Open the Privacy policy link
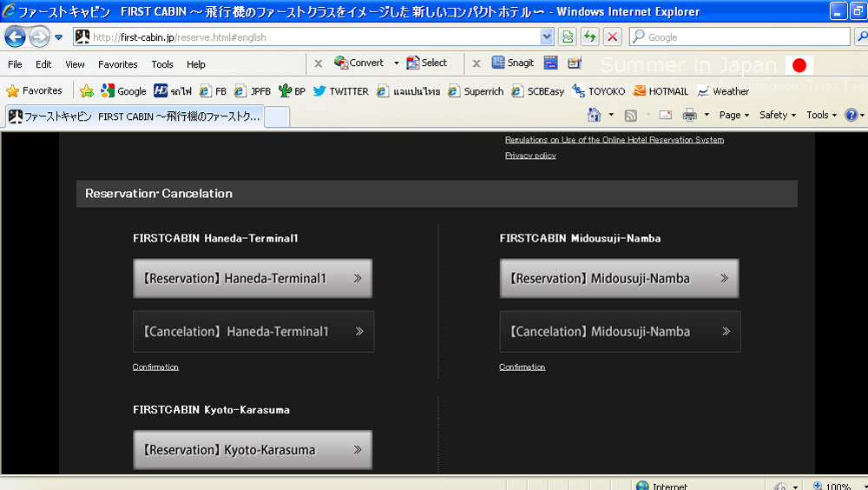868x490 pixels. click(530, 156)
